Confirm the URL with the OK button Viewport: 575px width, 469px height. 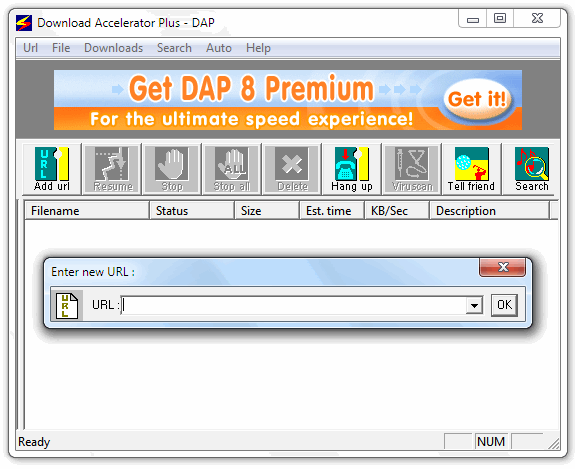[504, 305]
